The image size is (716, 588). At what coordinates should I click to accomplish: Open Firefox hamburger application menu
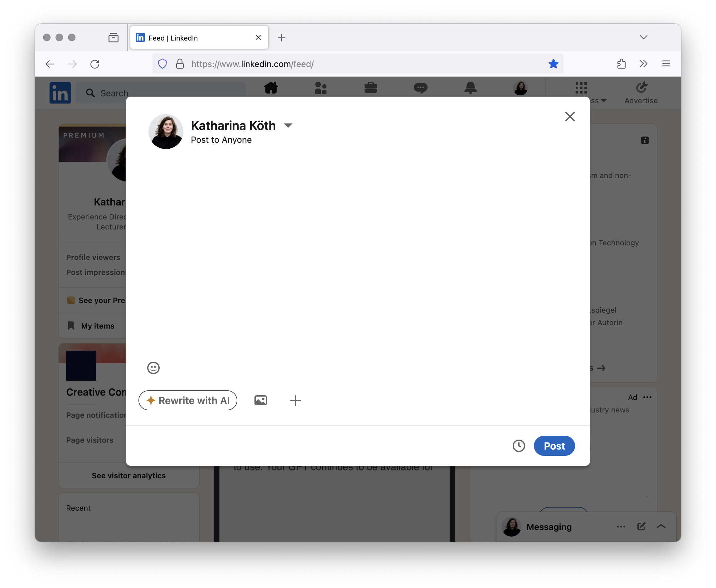click(x=666, y=64)
